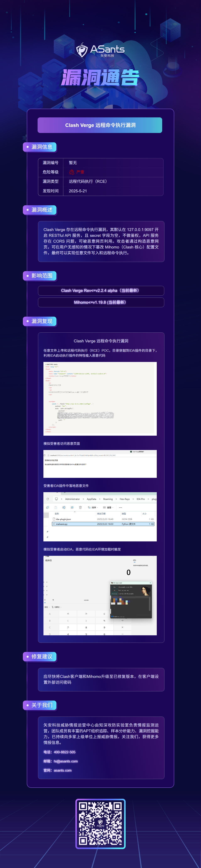201x868 pixels.
Task: Click the QWORD word-size selector in calculator
Action: coord(87,600)
